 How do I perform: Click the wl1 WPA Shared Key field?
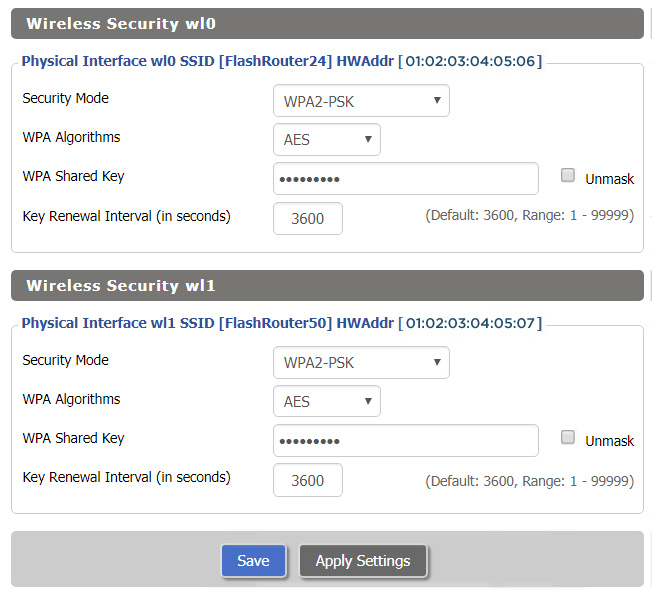[x=405, y=441]
